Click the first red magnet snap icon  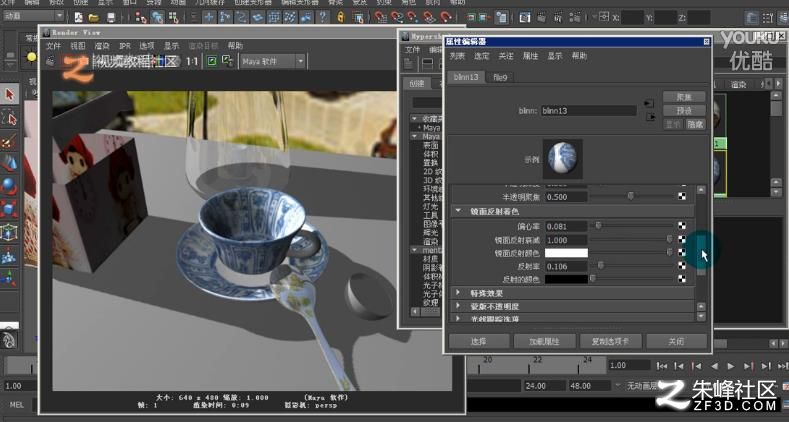coord(381,18)
